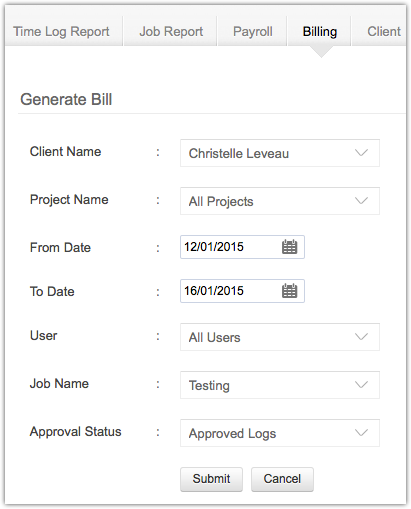
Task: Switch to the Time Log Report tab
Action: point(63,31)
